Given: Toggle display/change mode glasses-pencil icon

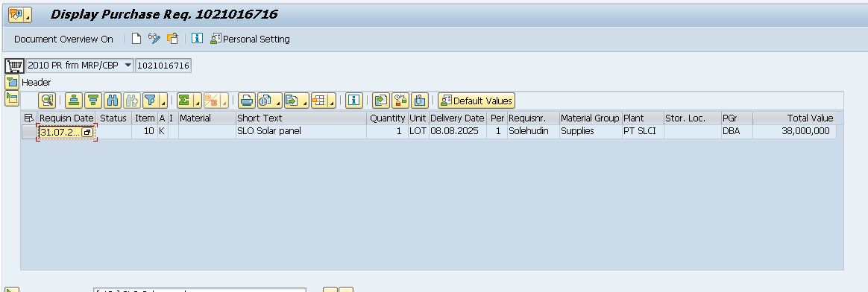Looking at the screenshot, I should (x=154, y=39).
